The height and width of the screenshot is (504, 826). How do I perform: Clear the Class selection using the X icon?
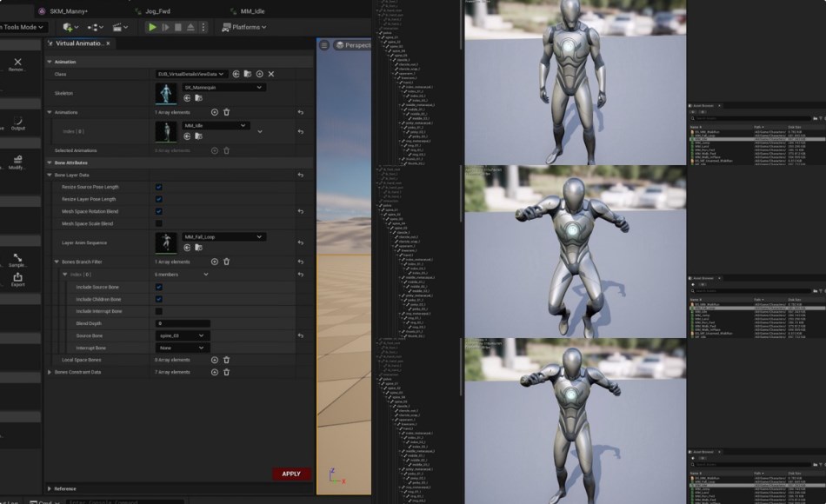(x=270, y=74)
